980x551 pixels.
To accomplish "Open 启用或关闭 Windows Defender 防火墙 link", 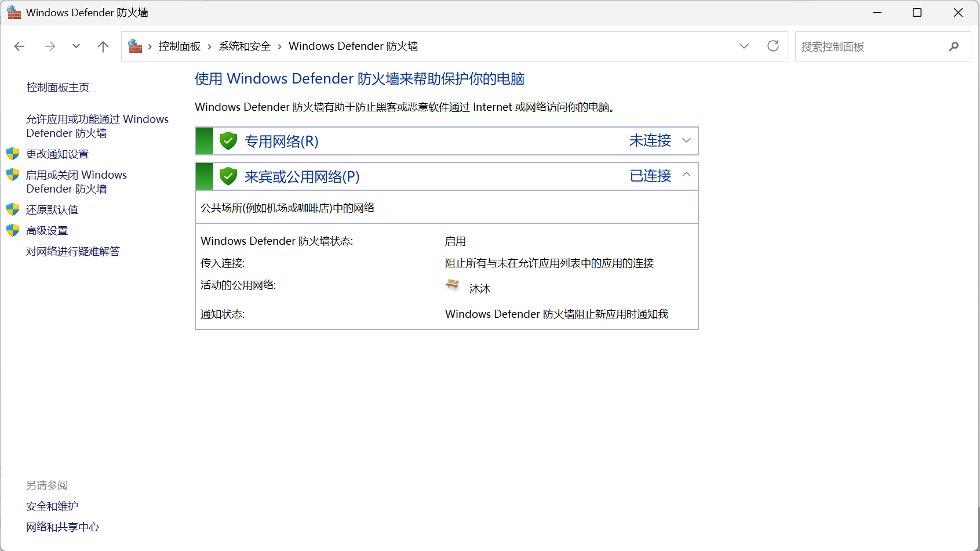I will coord(76,182).
